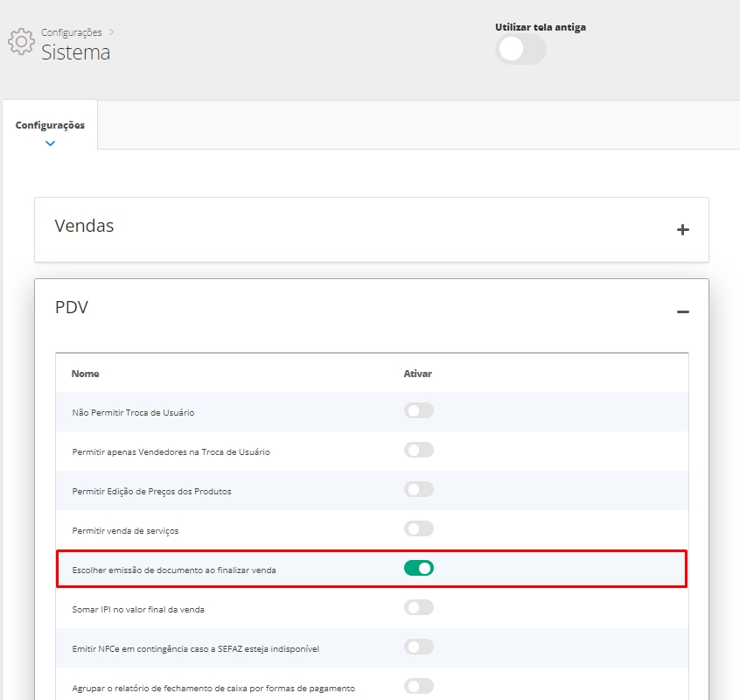
Task: Enable Não Permitir Troca de Usuário
Action: click(x=419, y=411)
